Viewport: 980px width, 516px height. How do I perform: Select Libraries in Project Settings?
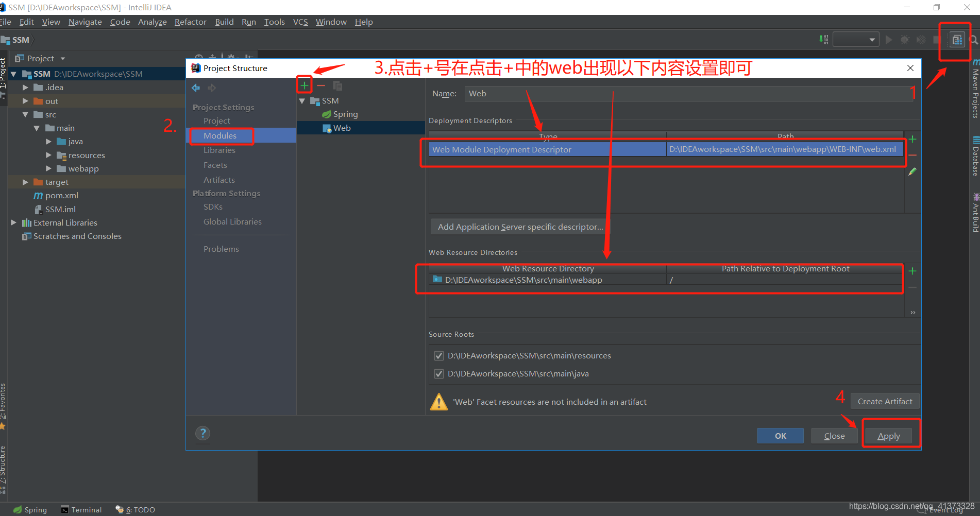(219, 150)
